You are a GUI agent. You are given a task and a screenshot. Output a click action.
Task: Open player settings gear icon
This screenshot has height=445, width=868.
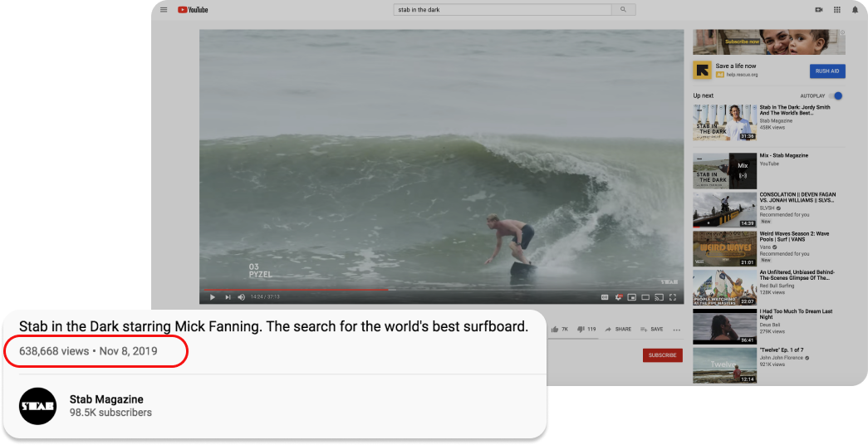tap(619, 297)
